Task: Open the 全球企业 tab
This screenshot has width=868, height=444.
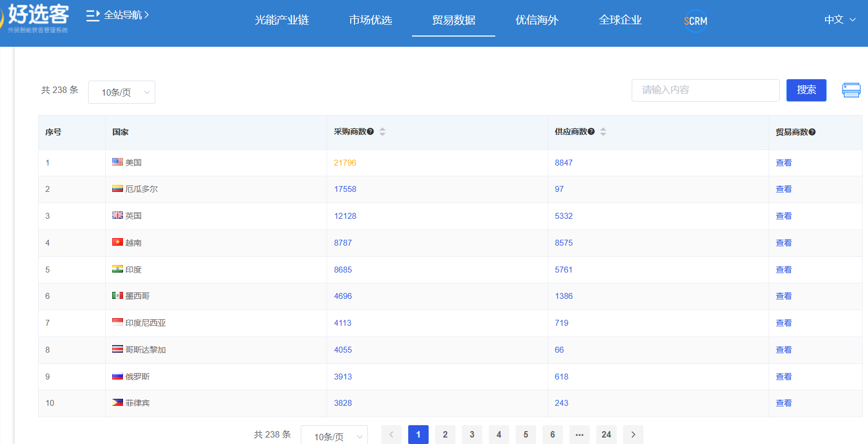Action: [x=620, y=20]
